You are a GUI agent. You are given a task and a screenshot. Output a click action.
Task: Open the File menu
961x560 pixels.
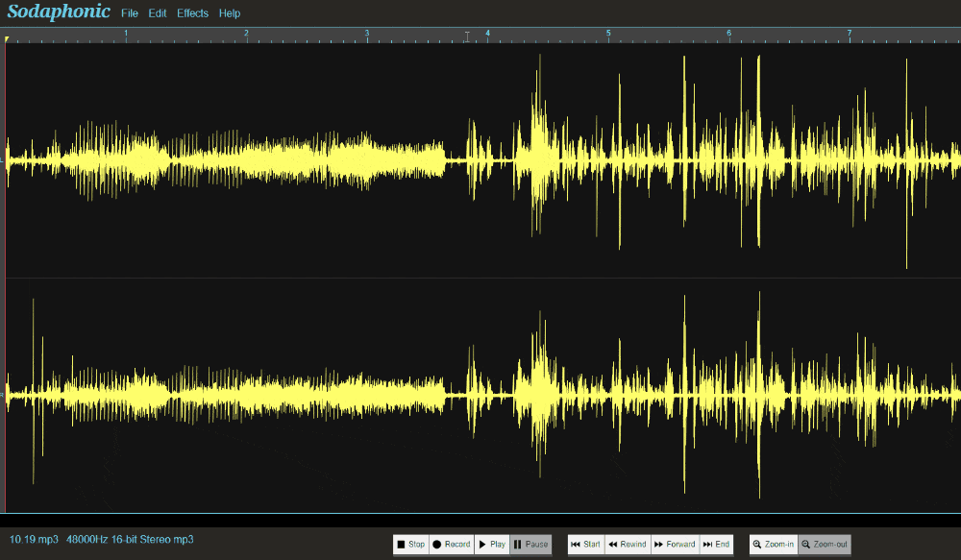(x=130, y=13)
